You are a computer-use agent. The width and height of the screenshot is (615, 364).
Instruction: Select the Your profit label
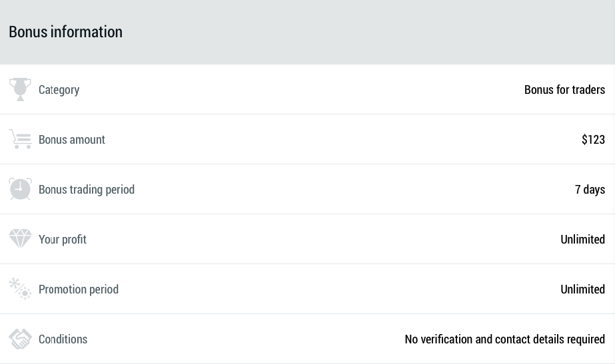63,240
